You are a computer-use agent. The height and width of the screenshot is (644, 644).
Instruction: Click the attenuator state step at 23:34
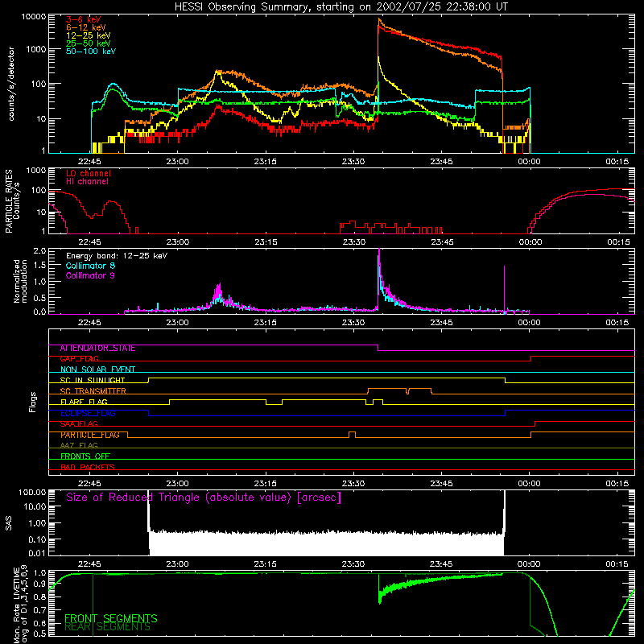point(378,348)
